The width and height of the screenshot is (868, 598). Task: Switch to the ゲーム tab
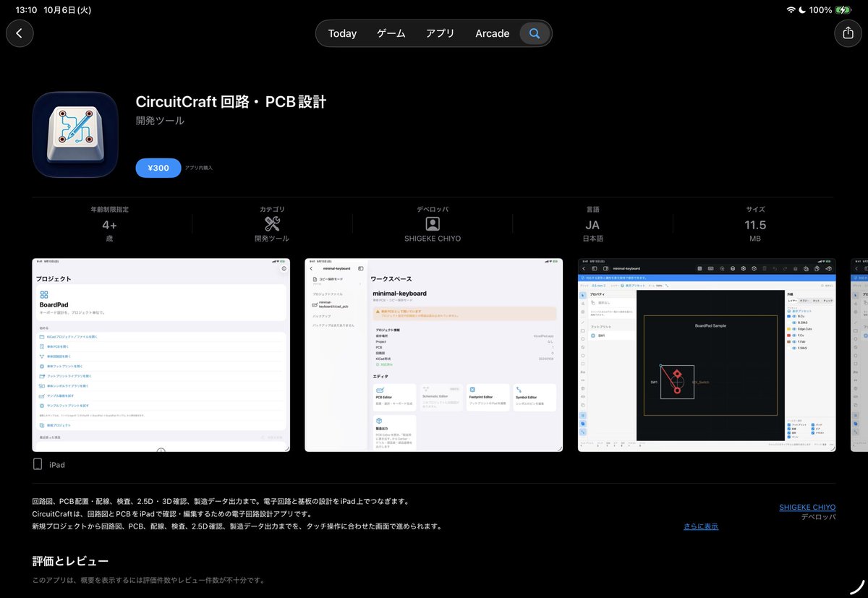pos(391,33)
